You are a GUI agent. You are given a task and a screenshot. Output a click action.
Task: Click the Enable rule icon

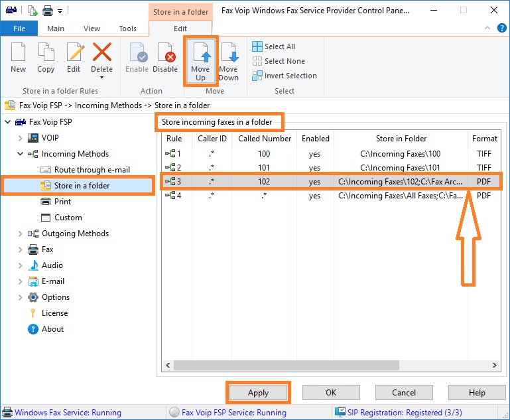click(138, 52)
